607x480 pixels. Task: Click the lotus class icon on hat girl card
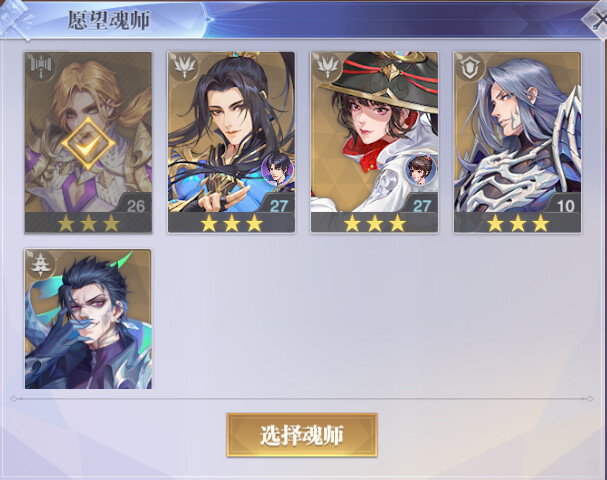point(327,67)
